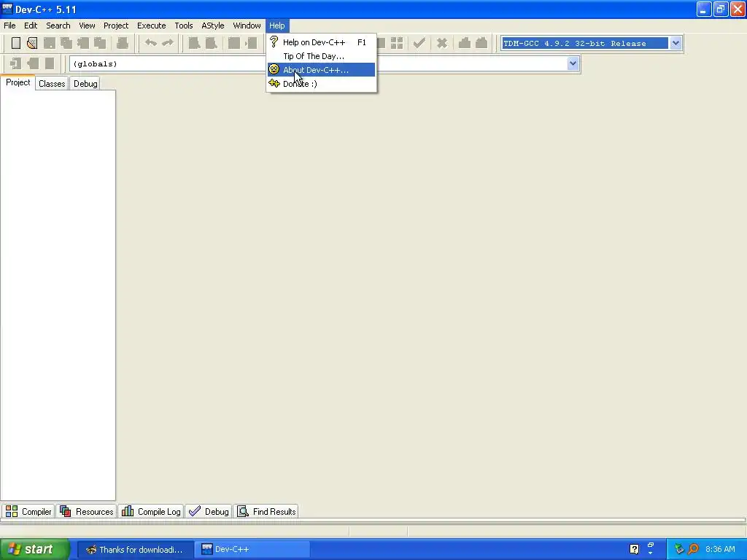Click the Redo arrow icon
Screen dimensions: 747x560
point(168,43)
